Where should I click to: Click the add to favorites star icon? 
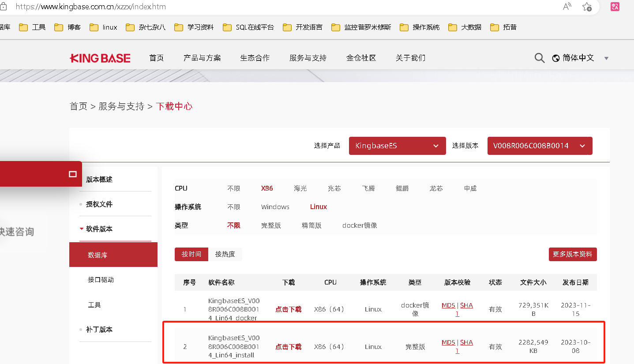(x=587, y=7)
